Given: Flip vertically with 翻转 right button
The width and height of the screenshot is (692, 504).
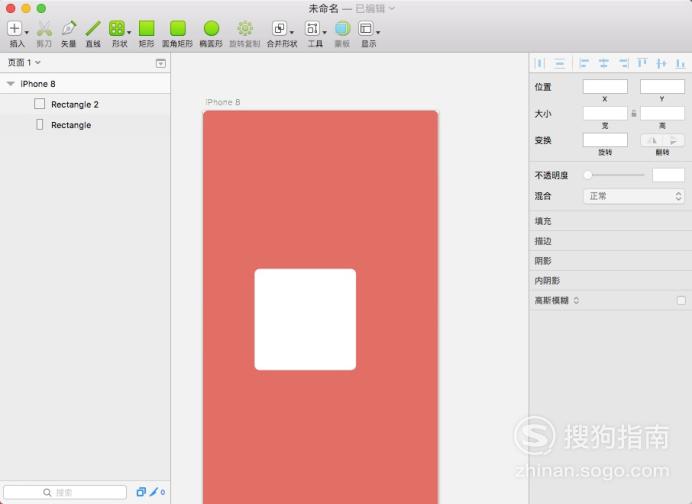Looking at the screenshot, I should (673, 140).
